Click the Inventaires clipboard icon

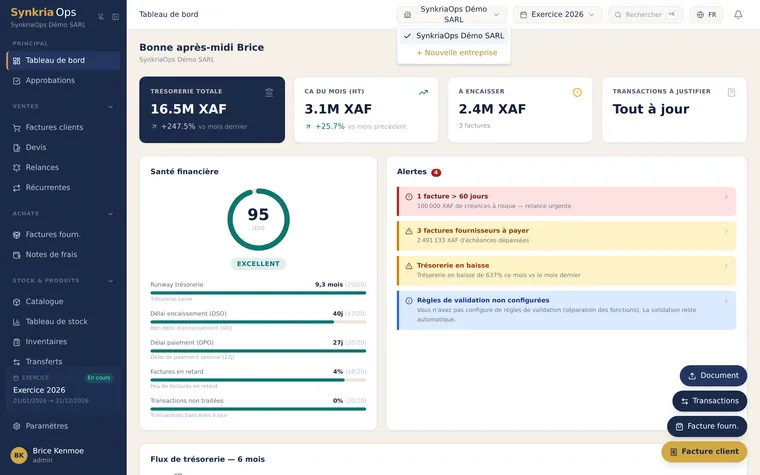click(16, 342)
